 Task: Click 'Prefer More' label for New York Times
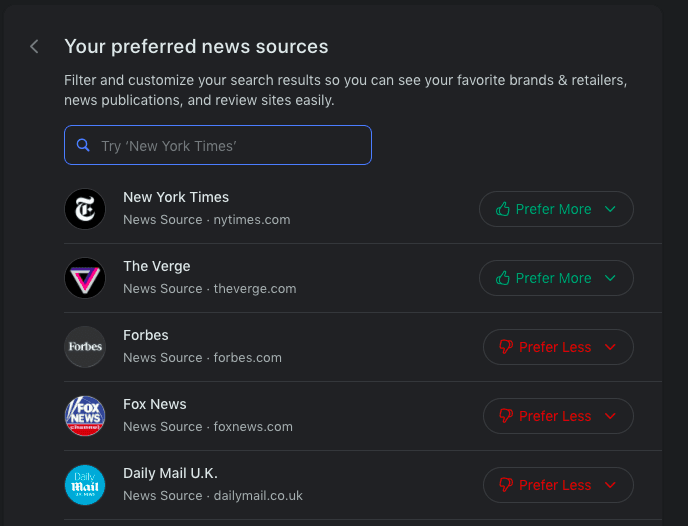553,209
